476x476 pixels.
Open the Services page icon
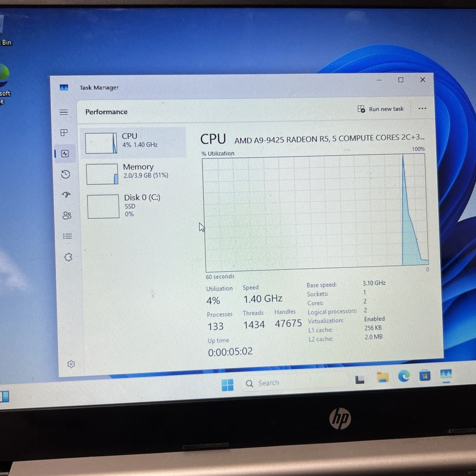[x=68, y=257]
